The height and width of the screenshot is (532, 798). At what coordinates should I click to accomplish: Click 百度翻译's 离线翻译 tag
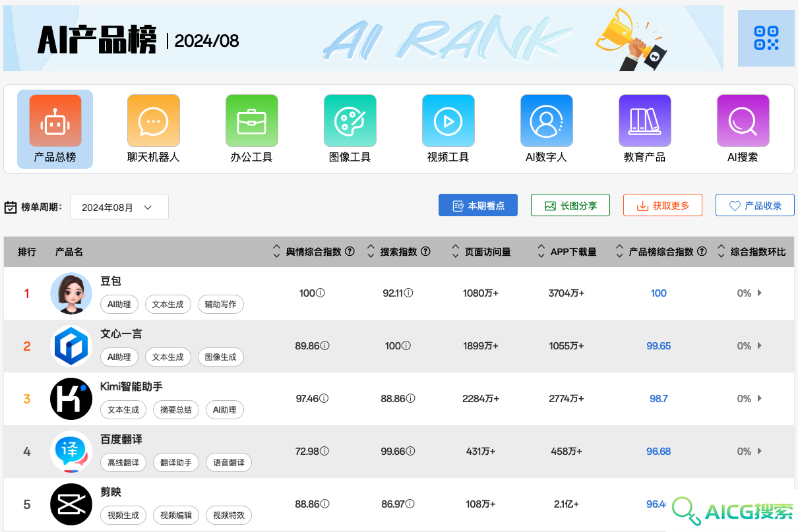[123, 462]
